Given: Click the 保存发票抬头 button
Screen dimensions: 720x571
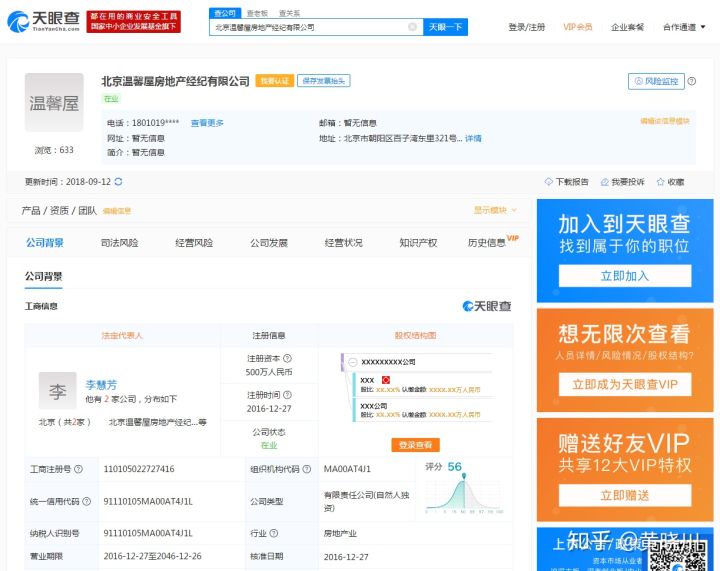Looking at the screenshot, I should click(324, 81).
